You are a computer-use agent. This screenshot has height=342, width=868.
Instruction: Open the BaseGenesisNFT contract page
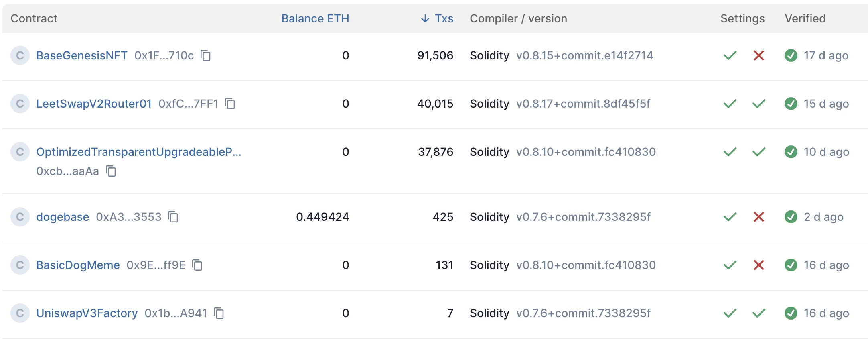coord(82,55)
